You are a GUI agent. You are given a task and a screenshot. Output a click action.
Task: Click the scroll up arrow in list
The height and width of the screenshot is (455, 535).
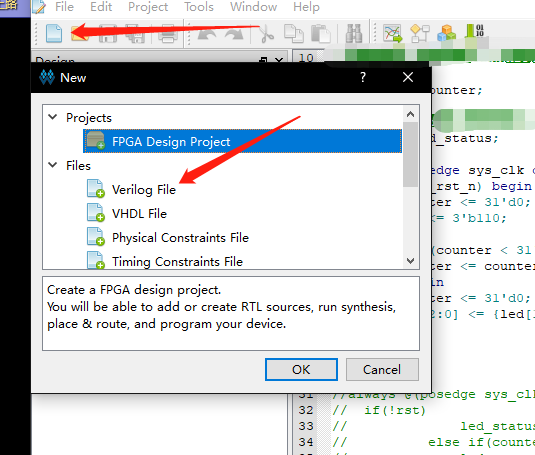(x=410, y=114)
